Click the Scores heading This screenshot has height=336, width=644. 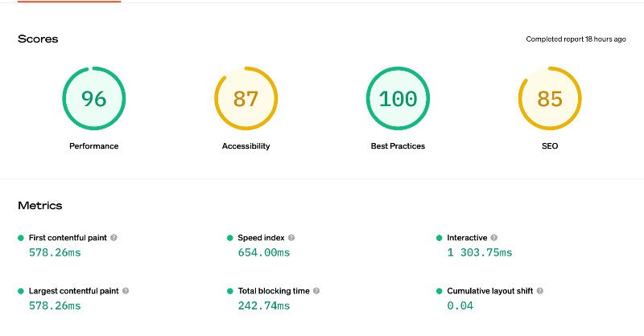[38, 39]
